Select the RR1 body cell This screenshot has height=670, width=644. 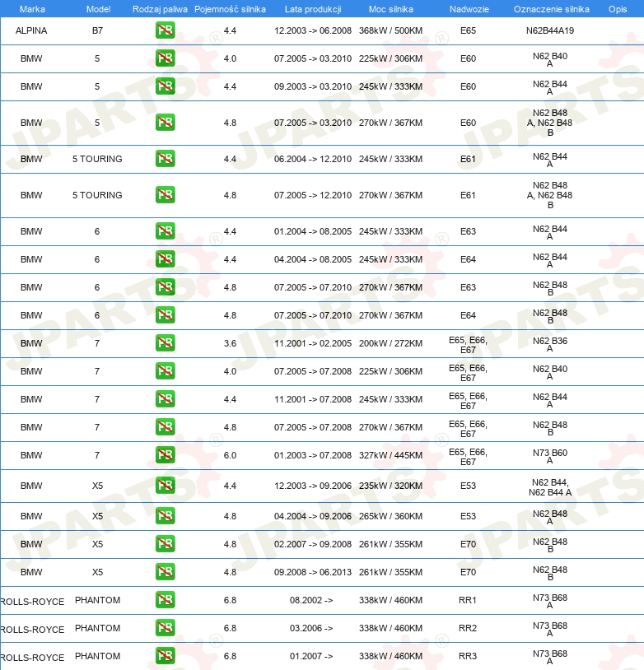(468, 600)
